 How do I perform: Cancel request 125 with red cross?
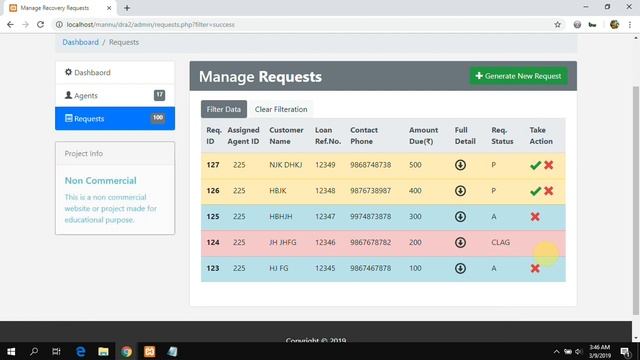[535, 216]
